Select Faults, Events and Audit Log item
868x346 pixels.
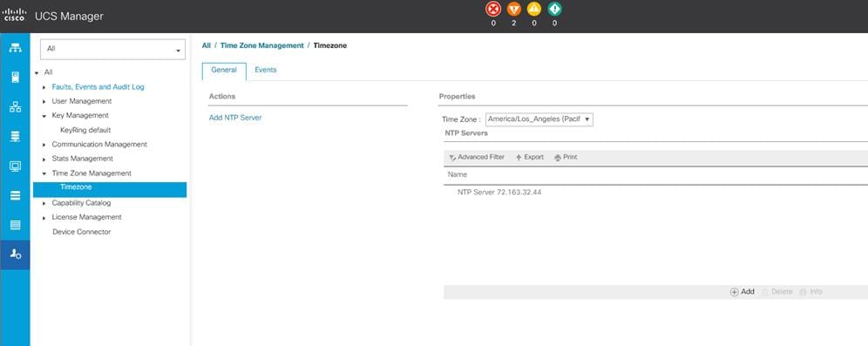(98, 87)
